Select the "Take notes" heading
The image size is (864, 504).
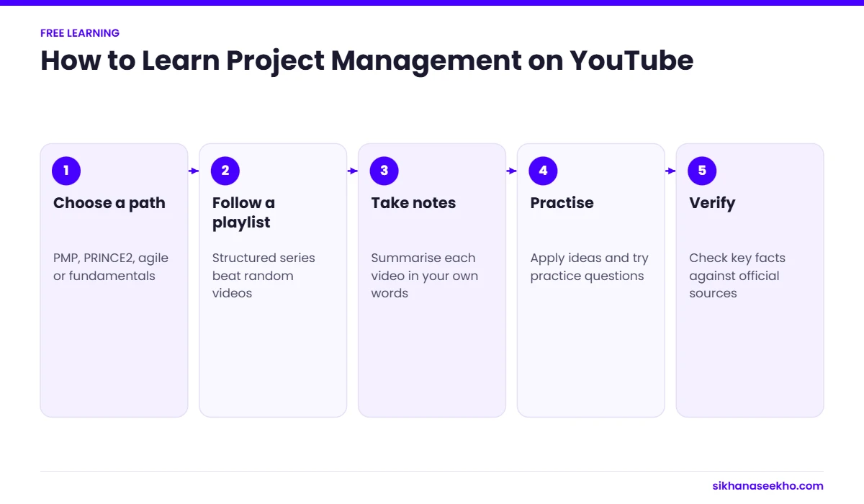click(x=413, y=203)
